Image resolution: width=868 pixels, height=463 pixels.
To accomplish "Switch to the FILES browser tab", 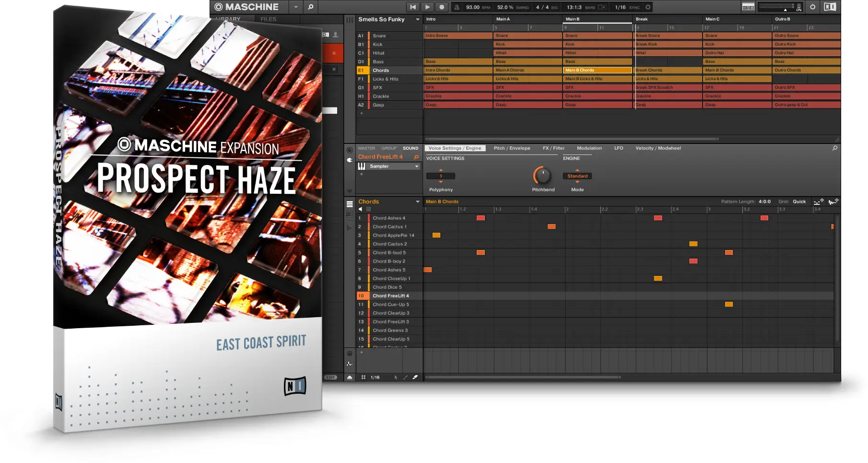I will coord(269,20).
